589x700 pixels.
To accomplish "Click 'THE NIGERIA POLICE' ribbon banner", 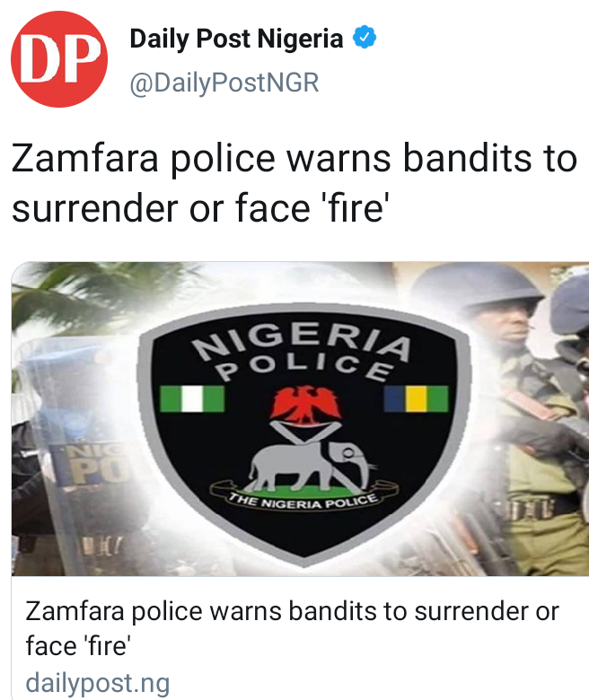I will (x=303, y=501).
